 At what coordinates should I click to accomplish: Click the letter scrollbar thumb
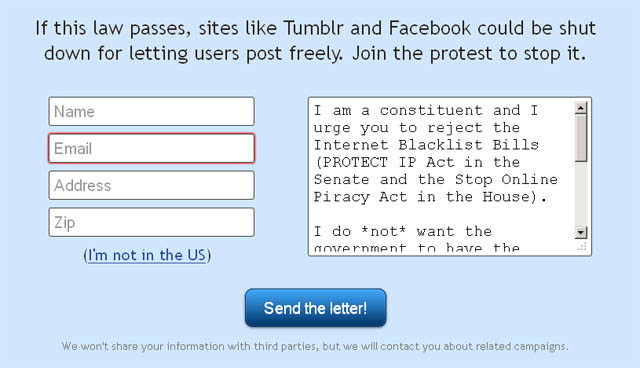click(581, 138)
